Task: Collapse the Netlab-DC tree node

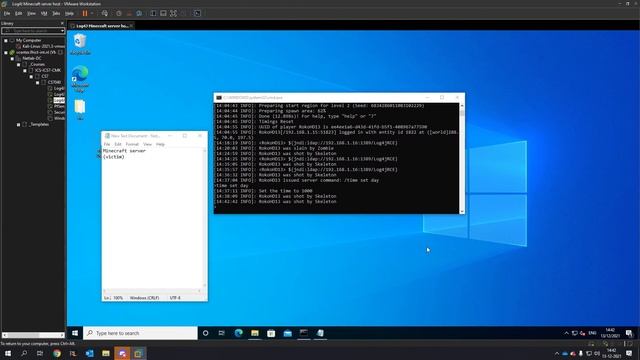Action: [x=12, y=58]
